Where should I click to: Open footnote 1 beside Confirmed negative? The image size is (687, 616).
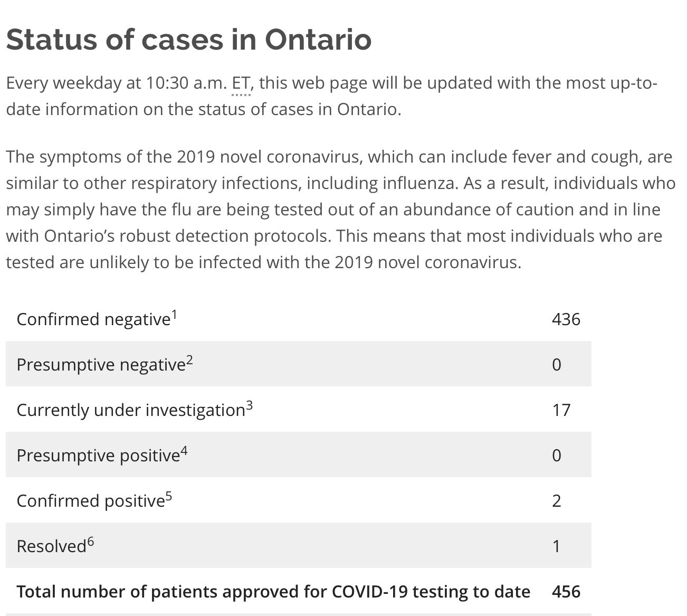[174, 315]
